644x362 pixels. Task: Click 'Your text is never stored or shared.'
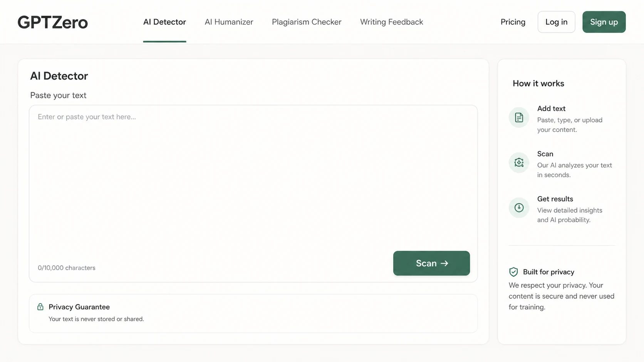click(x=96, y=319)
